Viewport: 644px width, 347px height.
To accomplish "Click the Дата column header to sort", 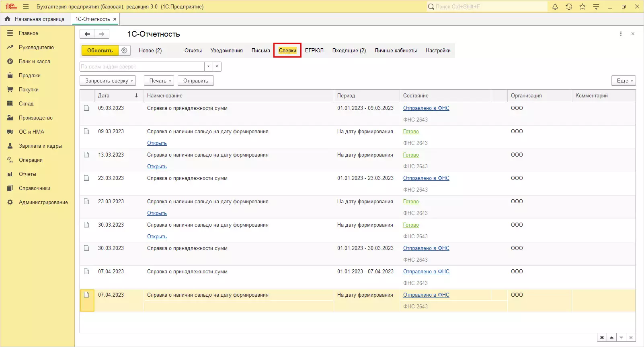I will (104, 96).
